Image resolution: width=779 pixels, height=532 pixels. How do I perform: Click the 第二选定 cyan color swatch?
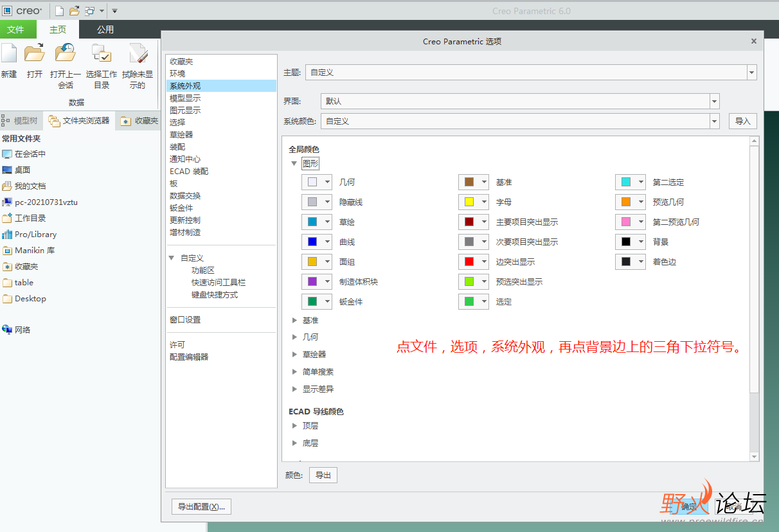tap(626, 182)
